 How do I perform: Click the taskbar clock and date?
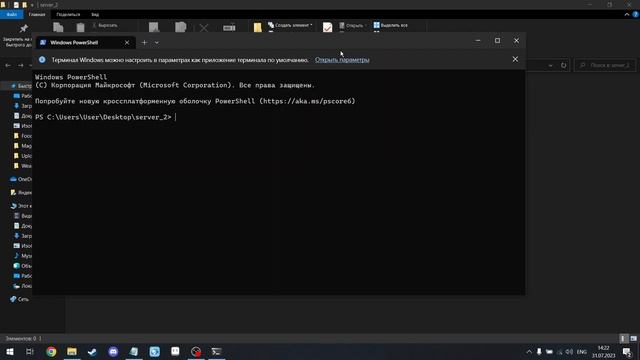603,351
